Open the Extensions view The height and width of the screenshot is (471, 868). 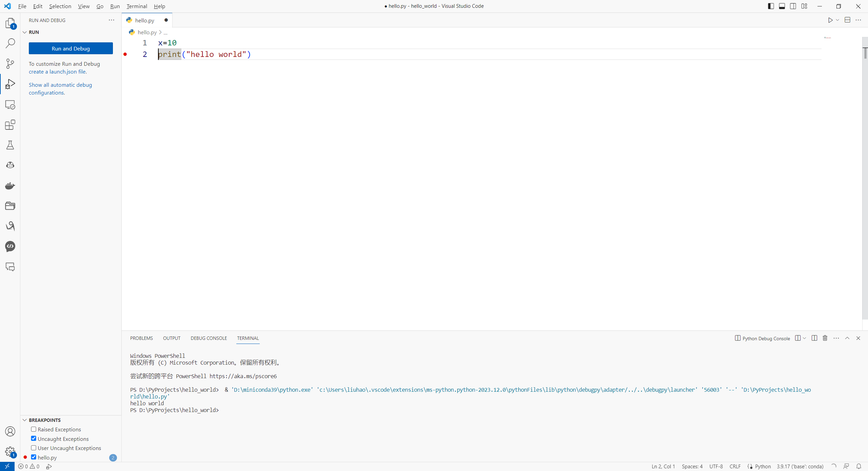(x=10, y=125)
